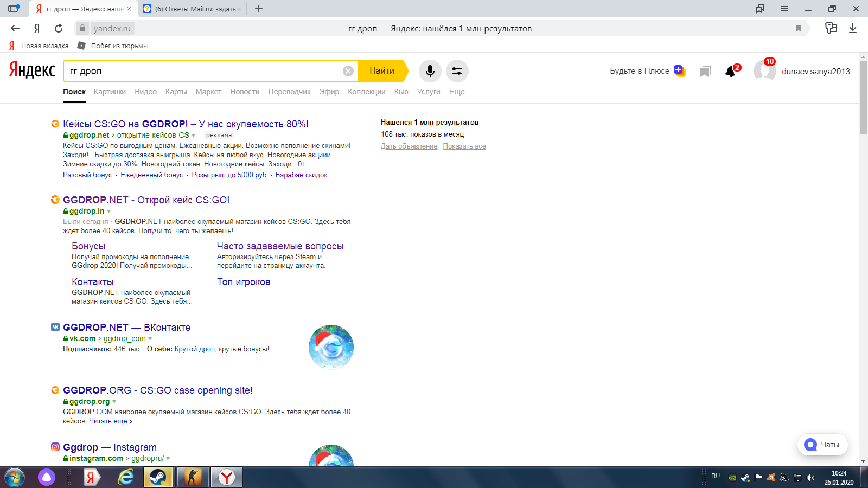The height and width of the screenshot is (488, 868).
Task: Expand instagram.com result dropdown arrow
Action: point(168,459)
